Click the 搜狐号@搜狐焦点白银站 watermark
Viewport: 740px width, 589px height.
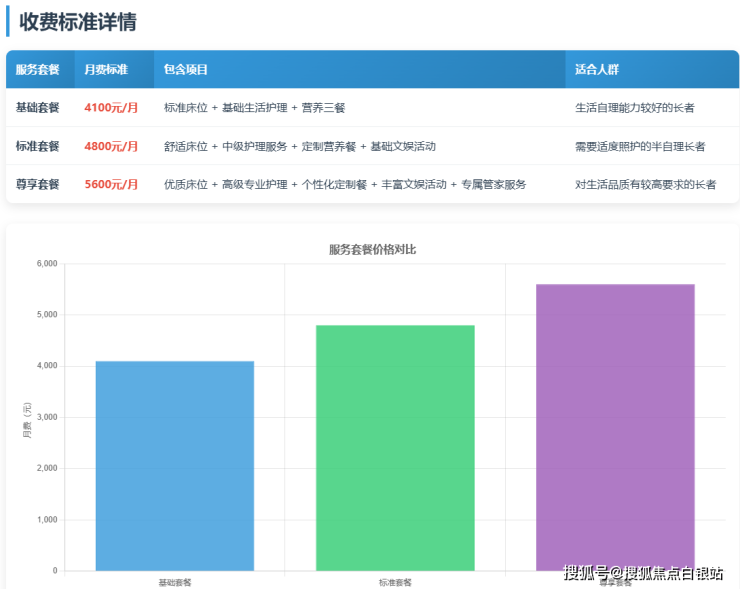point(643,573)
